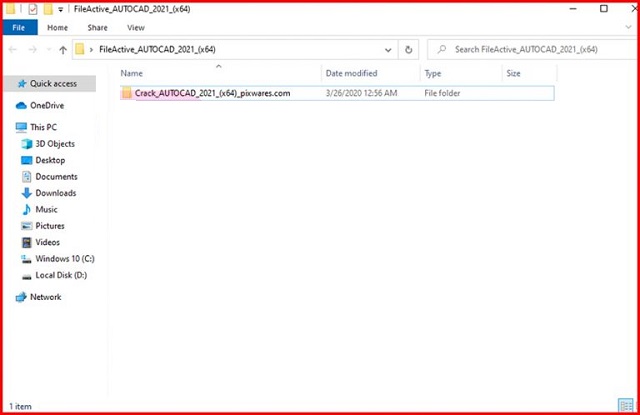
Task: Click New folder icon in title bar
Action: (x=48, y=9)
